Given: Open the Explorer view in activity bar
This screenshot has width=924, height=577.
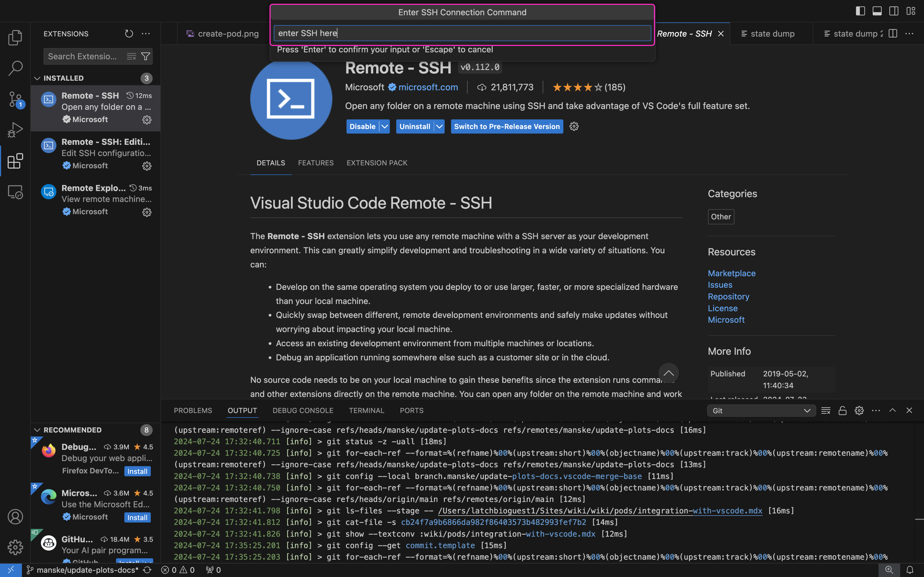Looking at the screenshot, I should point(15,37).
